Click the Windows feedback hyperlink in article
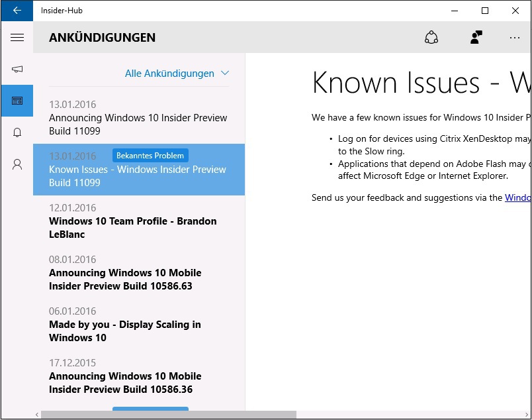Screen dimensions: 532x420 coord(517,198)
